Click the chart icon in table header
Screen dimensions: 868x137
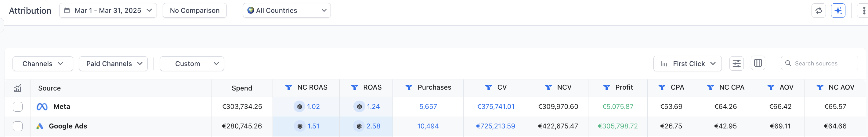click(17, 88)
